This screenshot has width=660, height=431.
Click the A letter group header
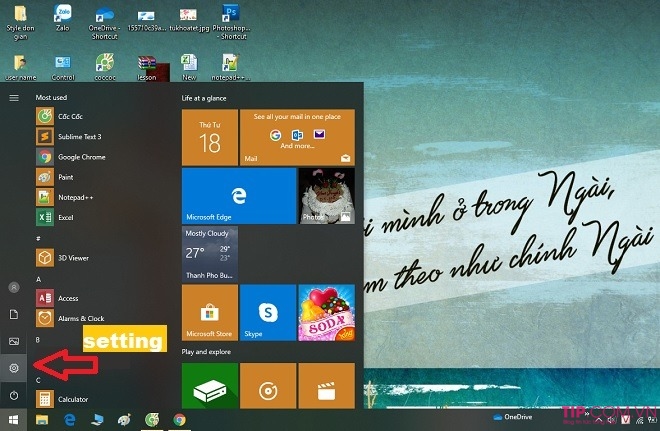[38, 279]
